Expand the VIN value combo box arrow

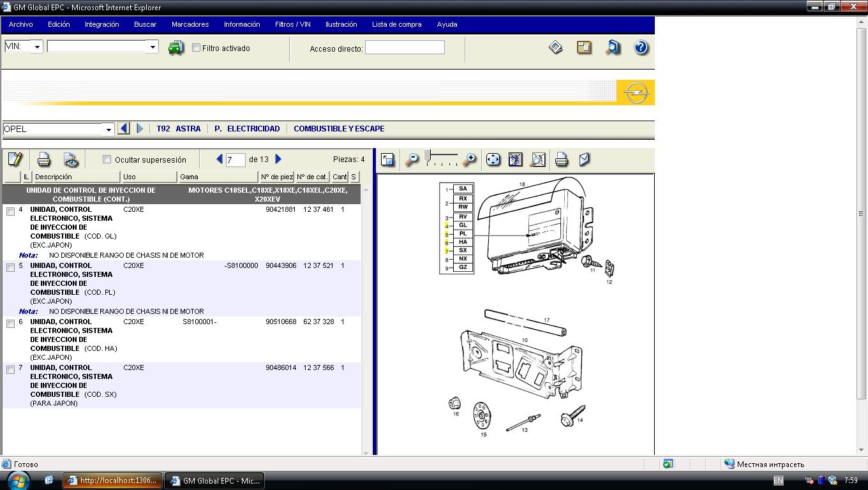[153, 47]
